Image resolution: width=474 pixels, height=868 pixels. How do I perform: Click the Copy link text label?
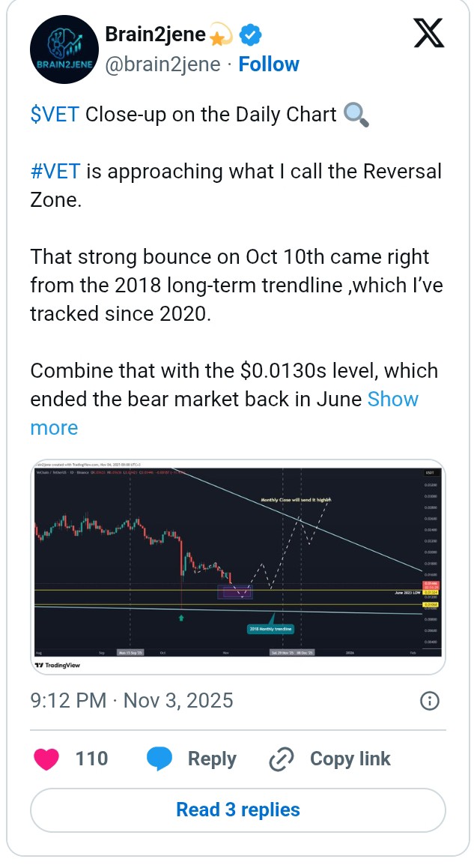350,759
